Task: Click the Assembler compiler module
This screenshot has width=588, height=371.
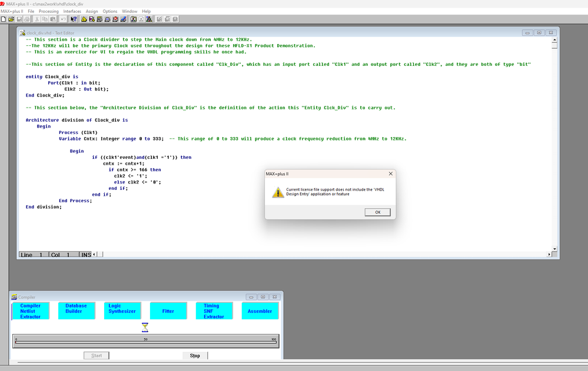Action: coord(260,311)
